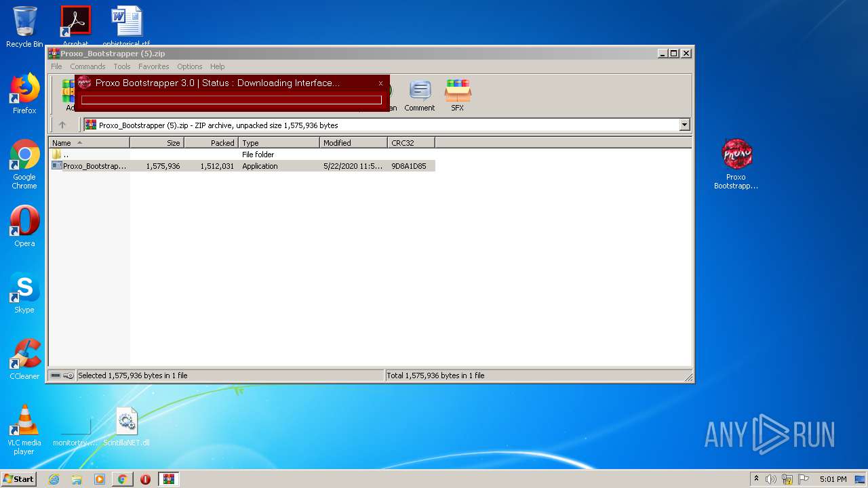Select ScintillaNET.dll desktop file
868x488 pixels.
(127, 426)
